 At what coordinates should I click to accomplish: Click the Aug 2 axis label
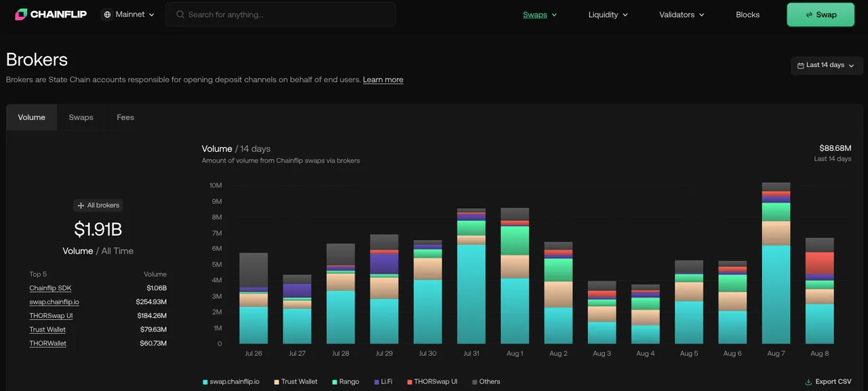(x=558, y=354)
